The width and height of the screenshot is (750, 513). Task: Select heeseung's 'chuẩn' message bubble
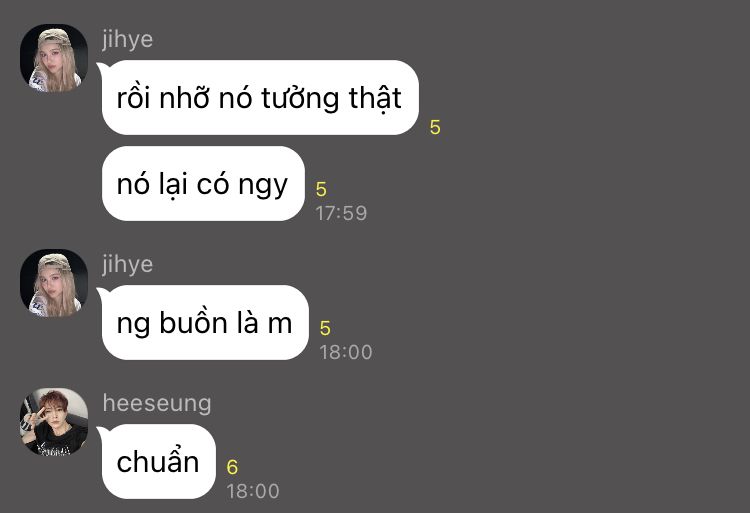tap(158, 461)
